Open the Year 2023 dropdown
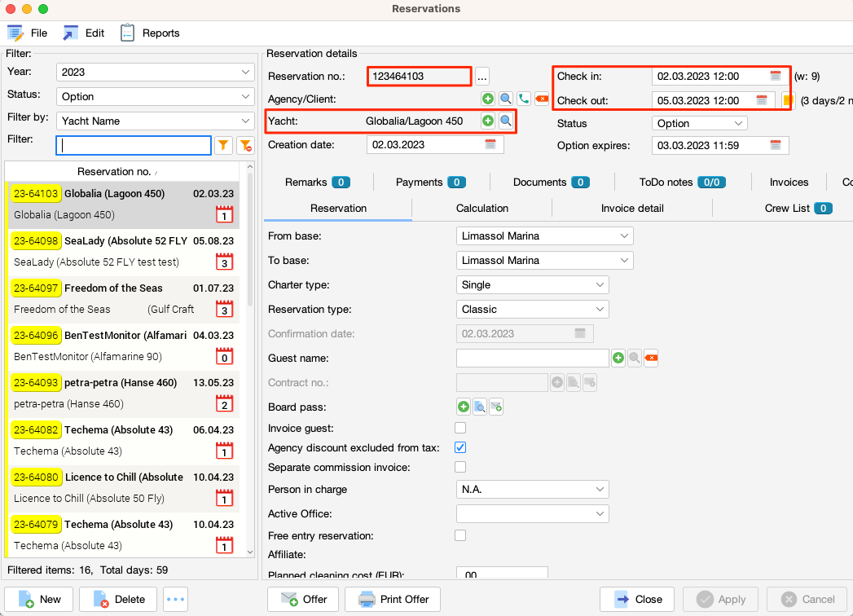The width and height of the screenshot is (853, 616). click(x=155, y=72)
